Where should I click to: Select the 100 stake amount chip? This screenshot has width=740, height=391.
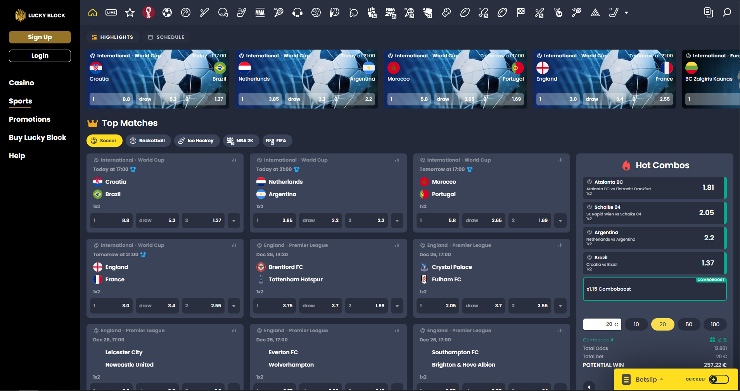click(x=715, y=324)
